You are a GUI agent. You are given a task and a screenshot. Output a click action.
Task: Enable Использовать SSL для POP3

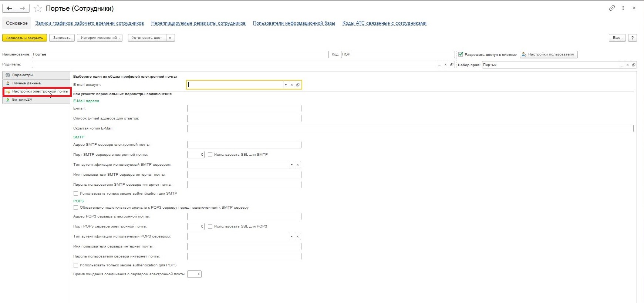click(x=210, y=226)
